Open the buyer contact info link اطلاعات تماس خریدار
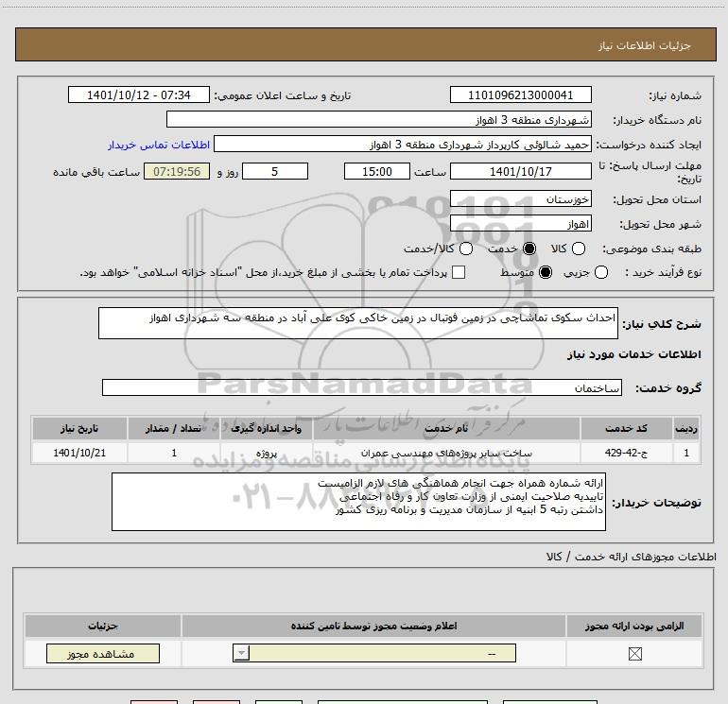The height and width of the screenshot is (704, 728). (159, 145)
